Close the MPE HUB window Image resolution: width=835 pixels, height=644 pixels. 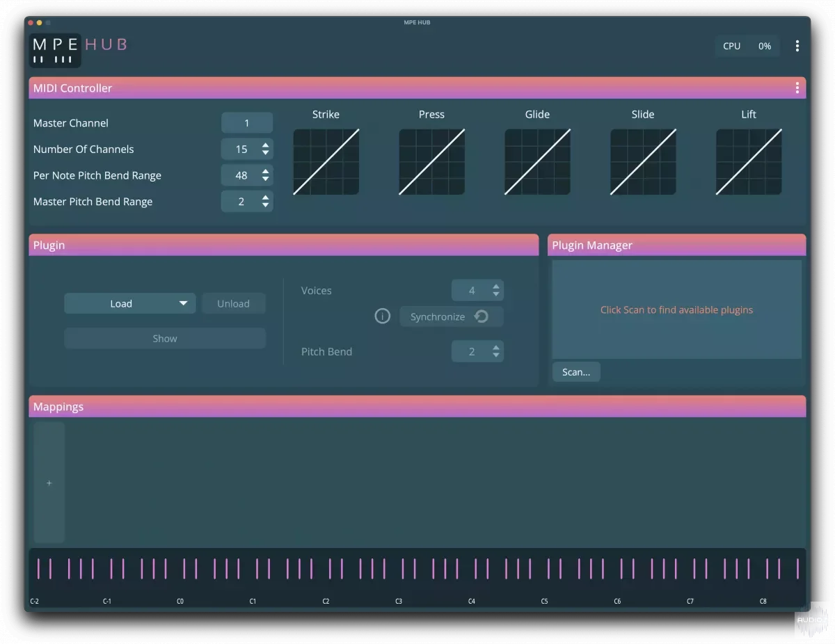tap(31, 23)
